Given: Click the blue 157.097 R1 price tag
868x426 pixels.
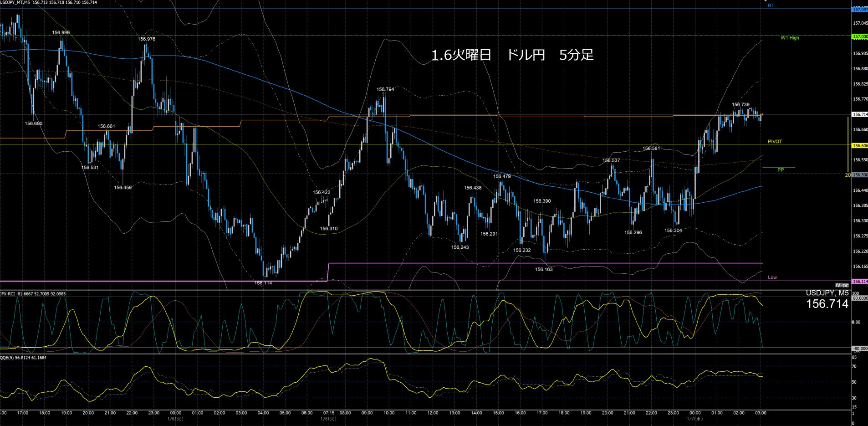Looking at the screenshot, I should [x=860, y=10].
